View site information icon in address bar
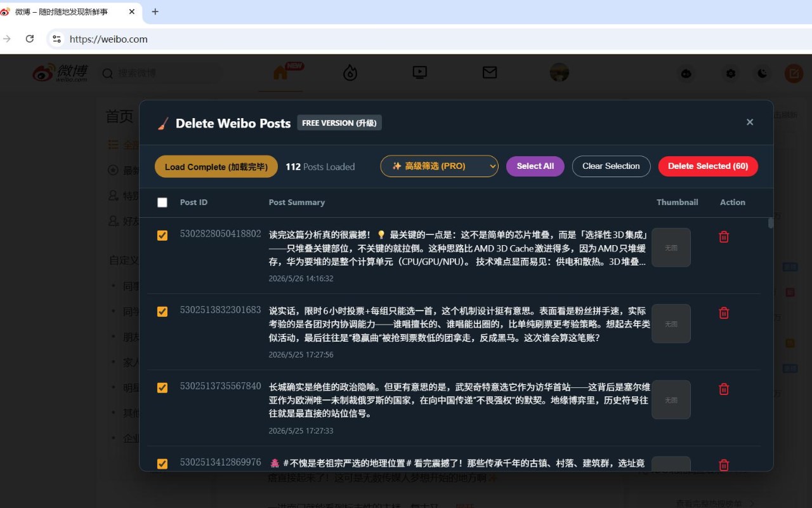Image resolution: width=812 pixels, height=508 pixels. point(56,39)
